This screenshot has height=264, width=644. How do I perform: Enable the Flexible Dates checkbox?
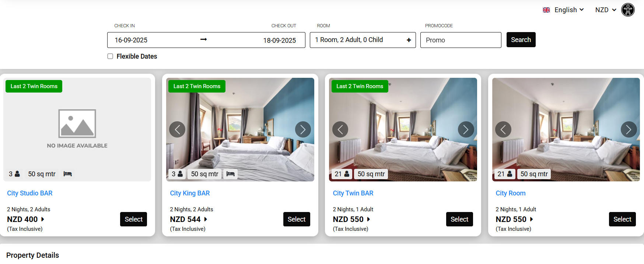[x=110, y=56]
